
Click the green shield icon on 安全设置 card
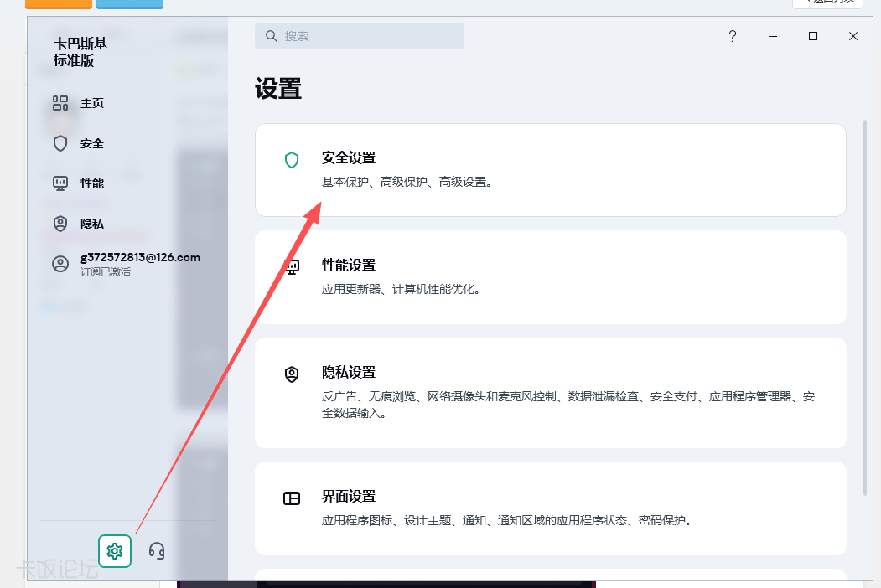click(292, 160)
